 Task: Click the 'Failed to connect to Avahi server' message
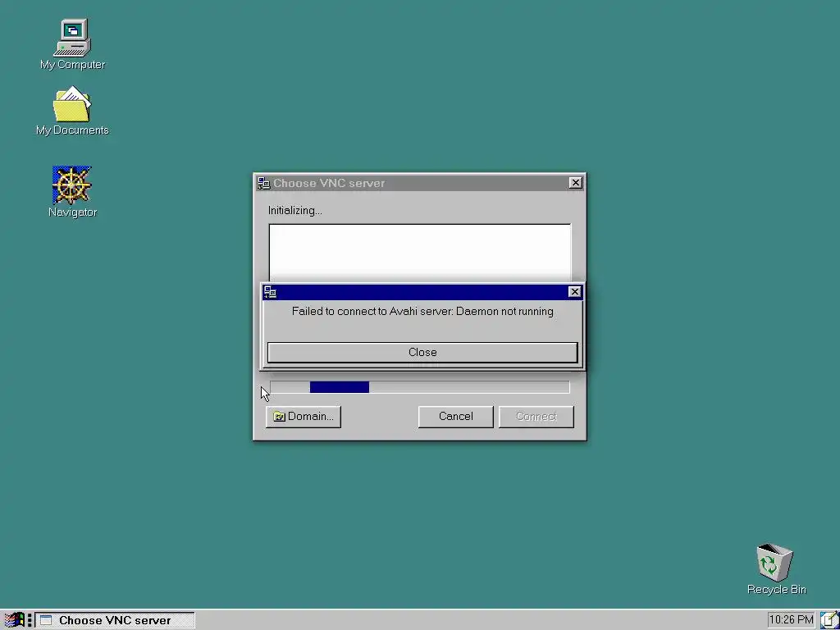coord(422,311)
